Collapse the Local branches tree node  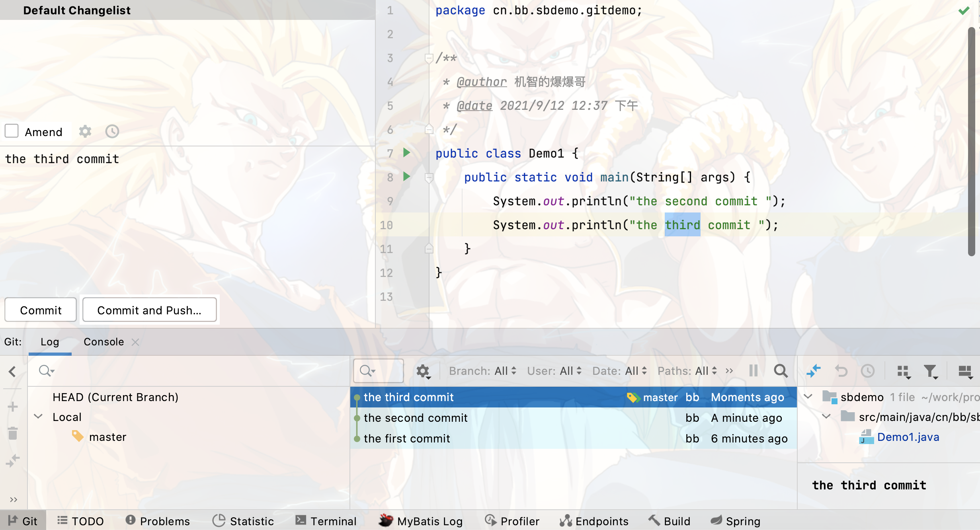[38, 417]
